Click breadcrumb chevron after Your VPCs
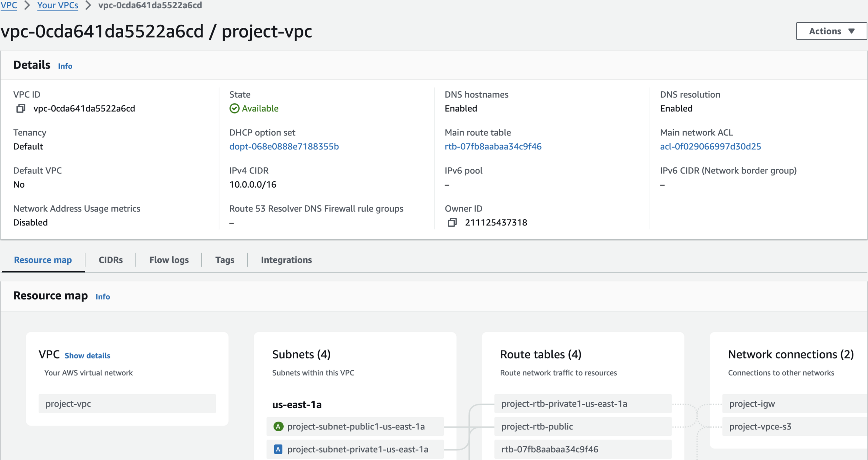Screen dimensions: 868x460 tap(88, 6)
